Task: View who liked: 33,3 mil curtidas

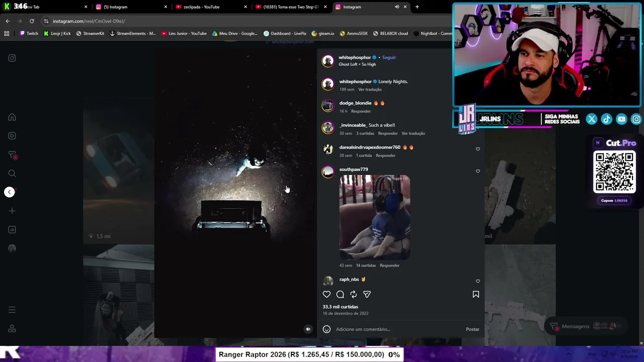Action: click(x=341, y=307)
